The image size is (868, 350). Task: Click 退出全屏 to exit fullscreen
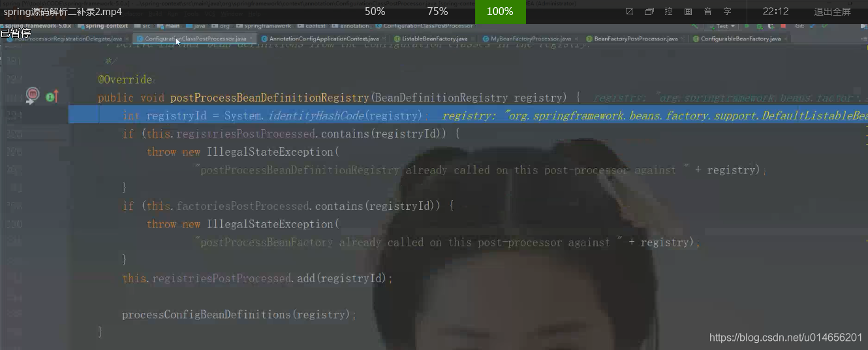point(832,12)
